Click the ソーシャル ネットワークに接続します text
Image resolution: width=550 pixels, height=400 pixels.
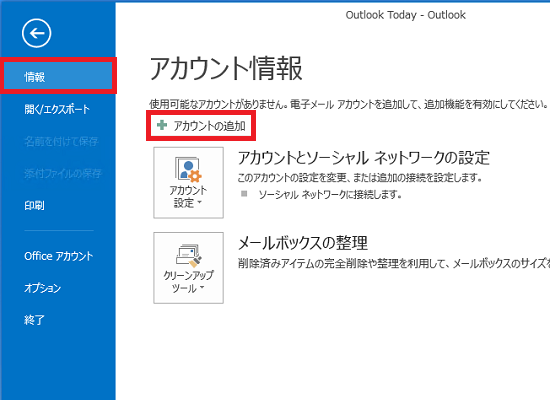click(x=330, y=194)
